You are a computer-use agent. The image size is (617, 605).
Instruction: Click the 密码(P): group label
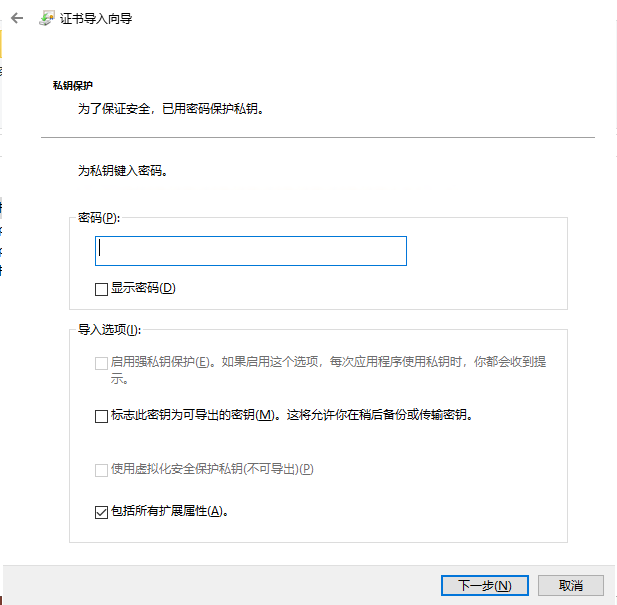[98, 218]
